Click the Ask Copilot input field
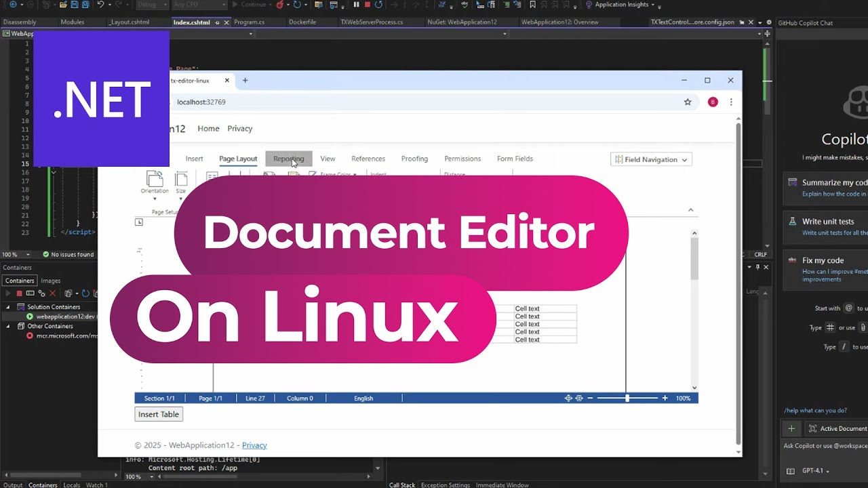Image resolution: width=868 pixels, height=488 pixels. coord(825,446)
